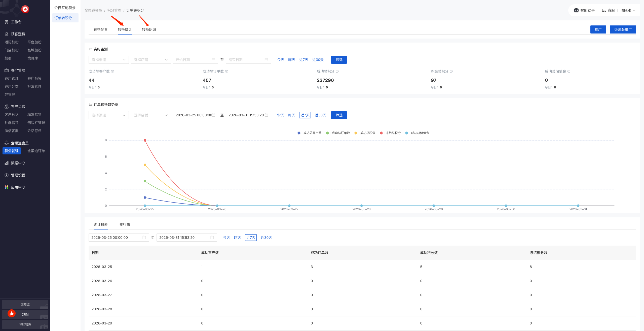Switch to 转换明细 tab
The image size is (644, 331).
click(x=149, y=29)
